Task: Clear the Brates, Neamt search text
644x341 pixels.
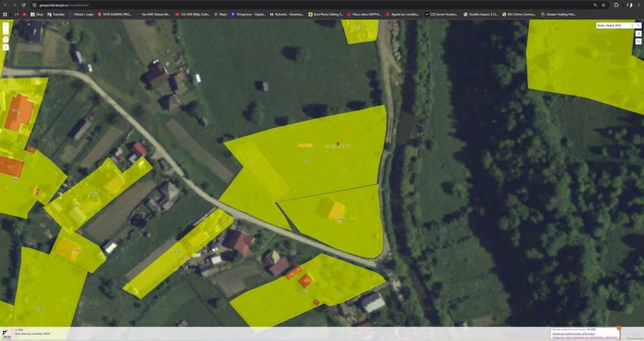Action: [x=632, y=26]
